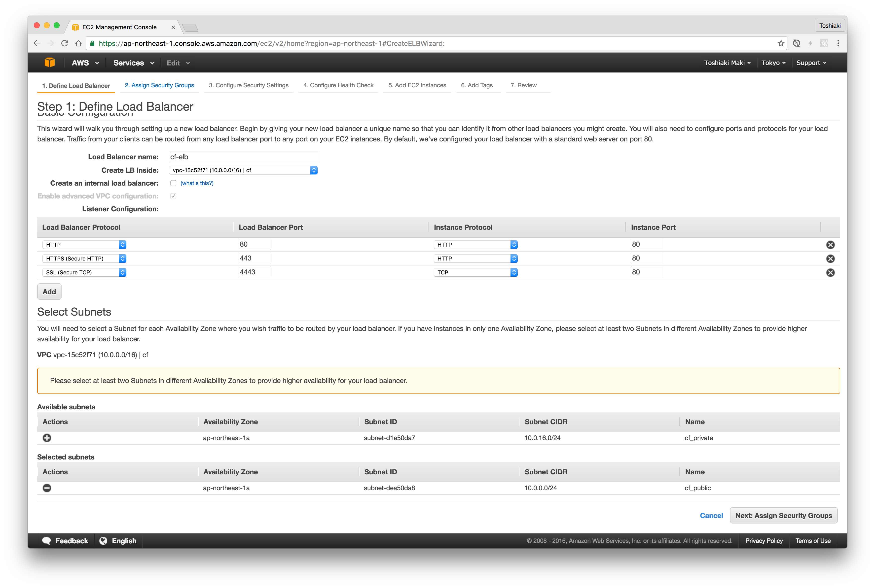Screen dimensions: 875x588
Task: Go to 3. Configure Security Settings tab
Action: click(x=249, y=85)
